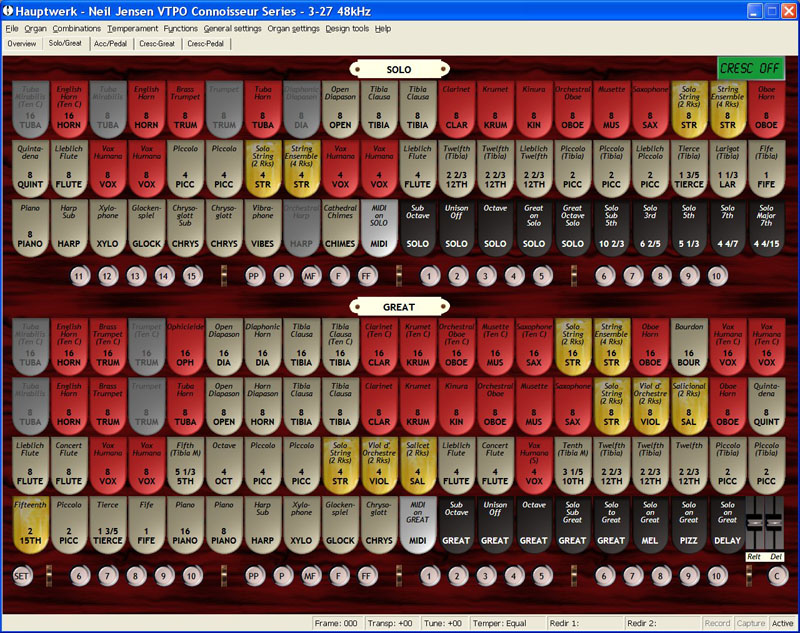Enable the Great Ophicleide 16 OPH stop

[185, 346]
